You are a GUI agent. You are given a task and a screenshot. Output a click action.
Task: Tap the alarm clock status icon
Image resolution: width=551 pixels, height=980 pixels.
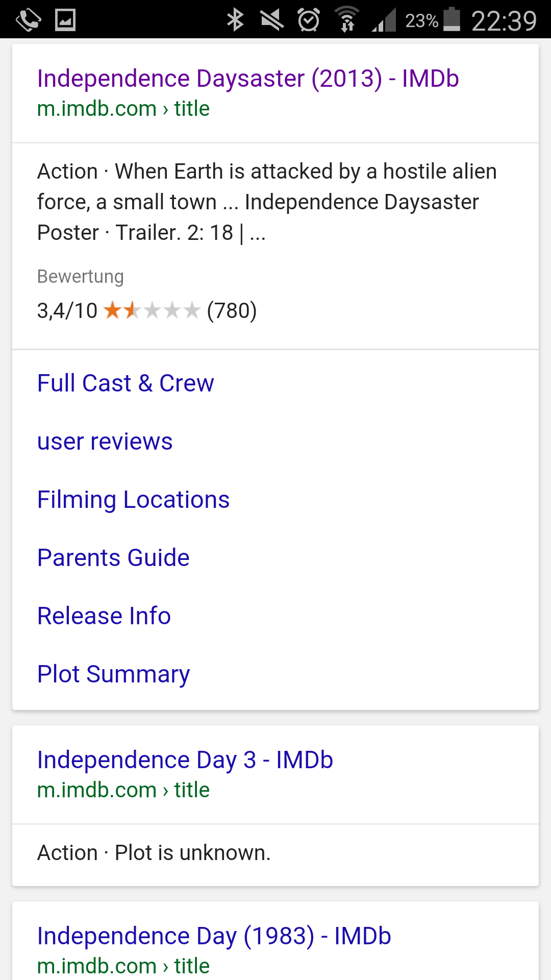point(309,20)
